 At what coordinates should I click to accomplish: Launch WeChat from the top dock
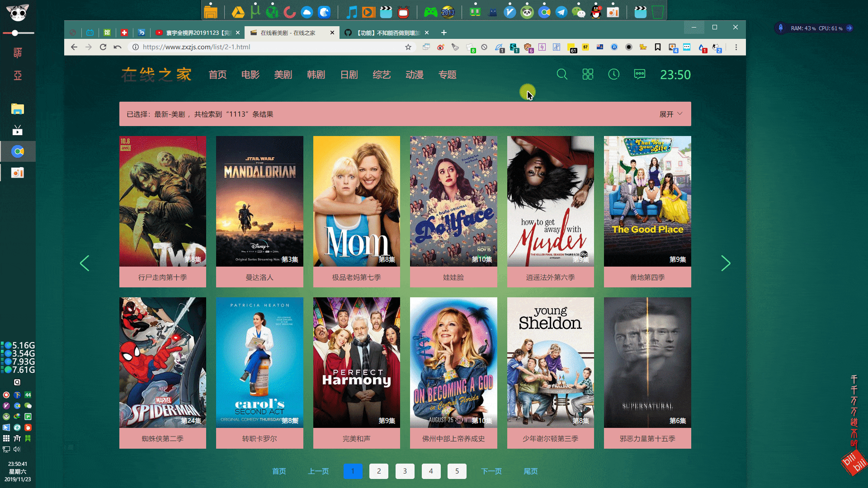pyautogui.click(x=579, y=12)
